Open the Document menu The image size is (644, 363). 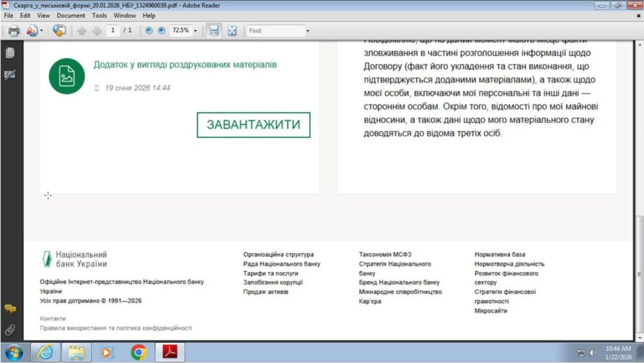(x=70, y=15)
